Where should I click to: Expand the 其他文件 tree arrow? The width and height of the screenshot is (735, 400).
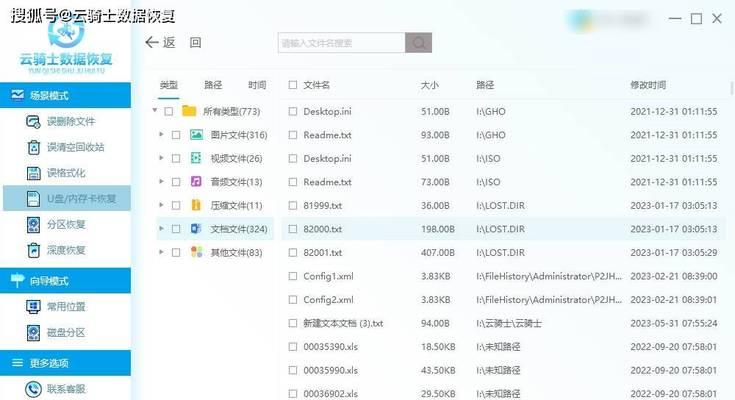click(161, 252)
